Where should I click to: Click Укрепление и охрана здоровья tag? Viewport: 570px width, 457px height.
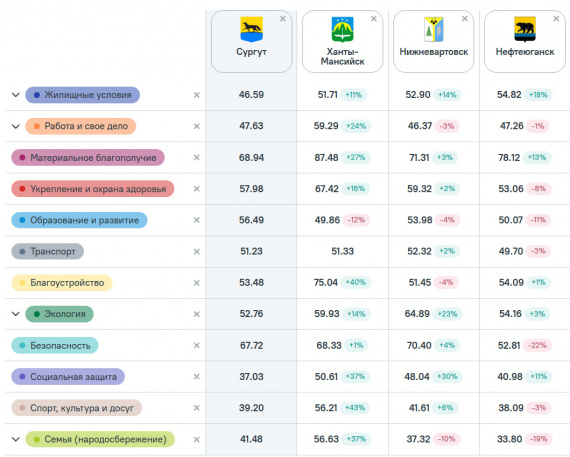point(93,189)
